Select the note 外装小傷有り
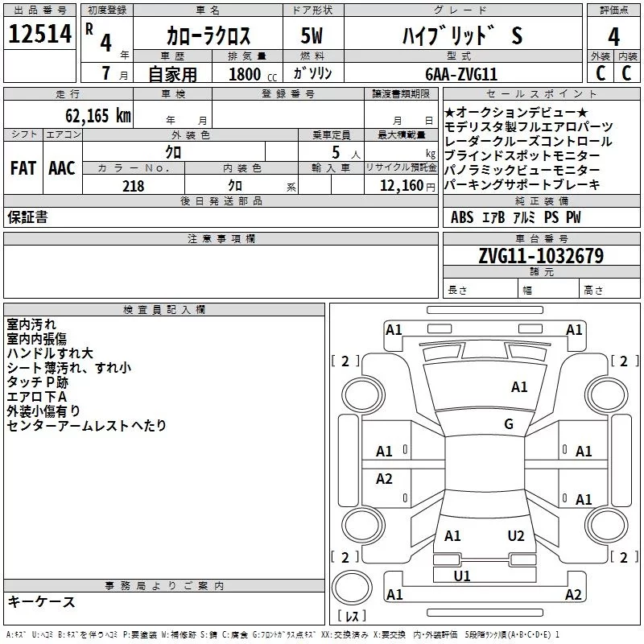The image size is (644, 644). [x=43, y=411]
